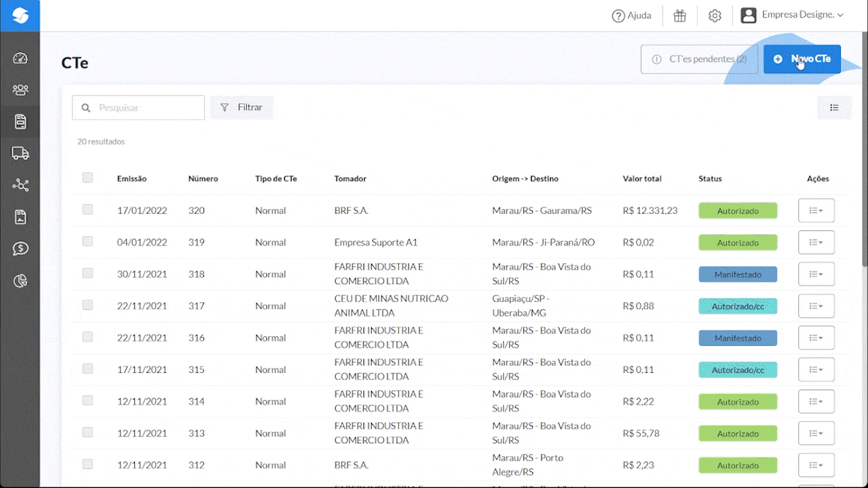Open the documents icon in sidebar
The width and height of the screenshot is (868, 488).
click(x=20, y=122)
